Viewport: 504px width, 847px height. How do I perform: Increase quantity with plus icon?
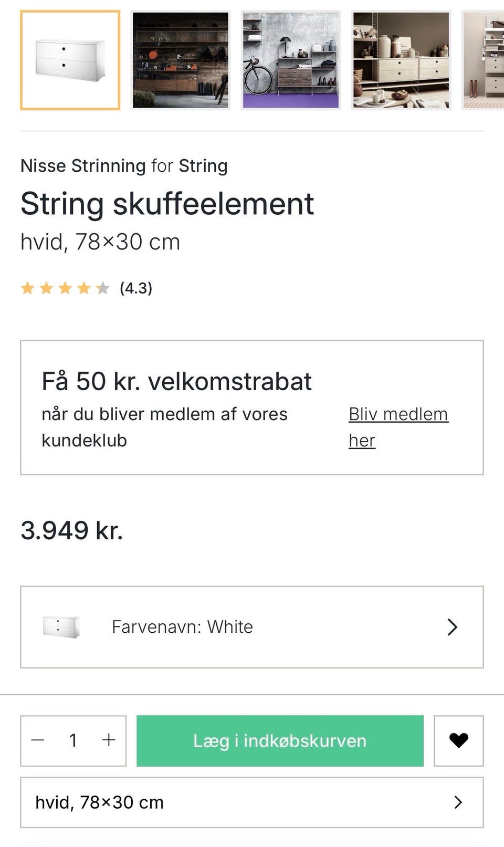tap(109, 740)
